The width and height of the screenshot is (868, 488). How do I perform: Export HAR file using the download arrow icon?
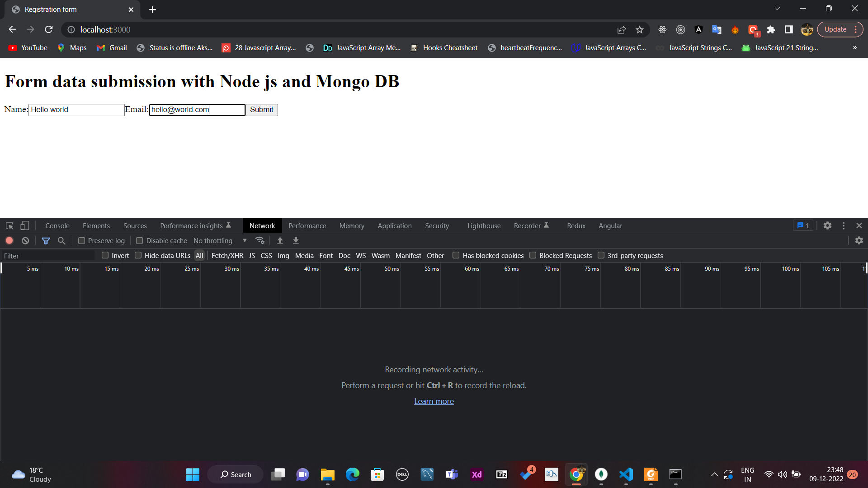click(296, 240)
